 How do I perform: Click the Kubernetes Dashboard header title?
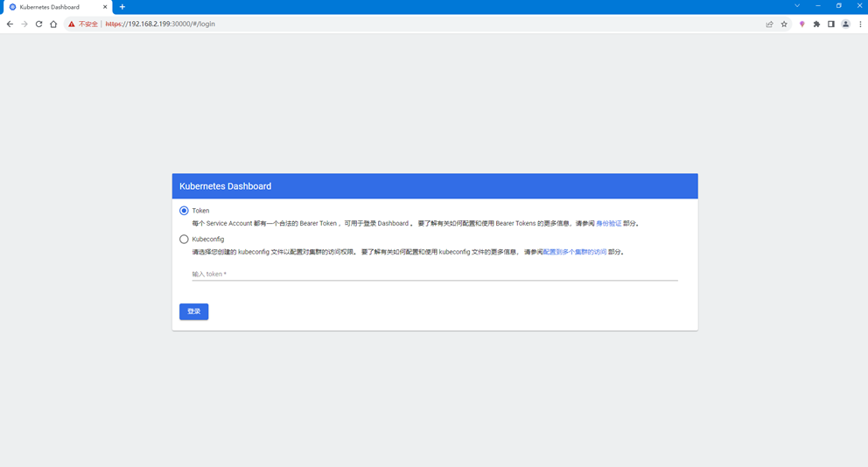point(225,186)
